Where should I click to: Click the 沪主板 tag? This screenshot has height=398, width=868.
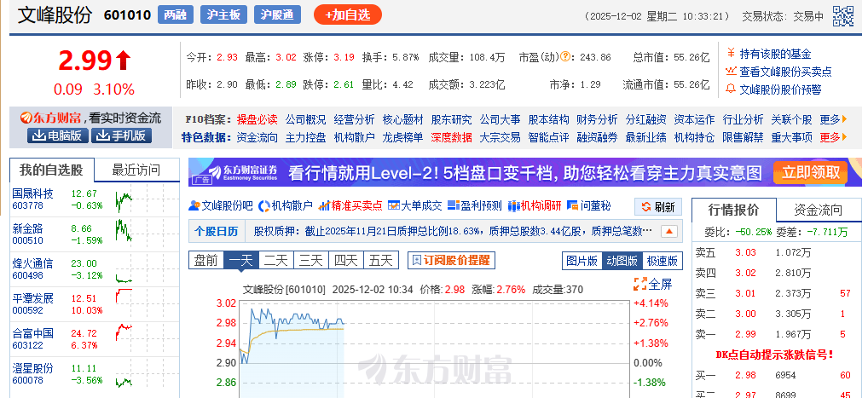coord(223,15)
